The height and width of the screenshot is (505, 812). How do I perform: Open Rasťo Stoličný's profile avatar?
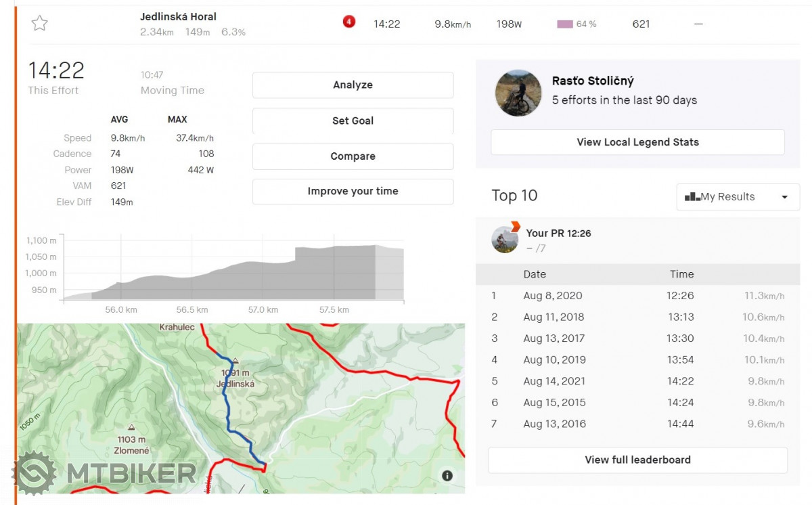[x=518, y=93]
